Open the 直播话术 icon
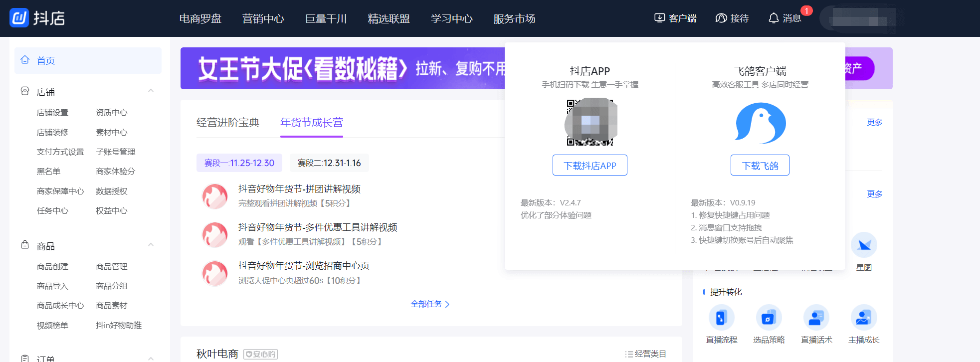Image resolution: width=980 pixels, height=362 pixels. [816, 317]
